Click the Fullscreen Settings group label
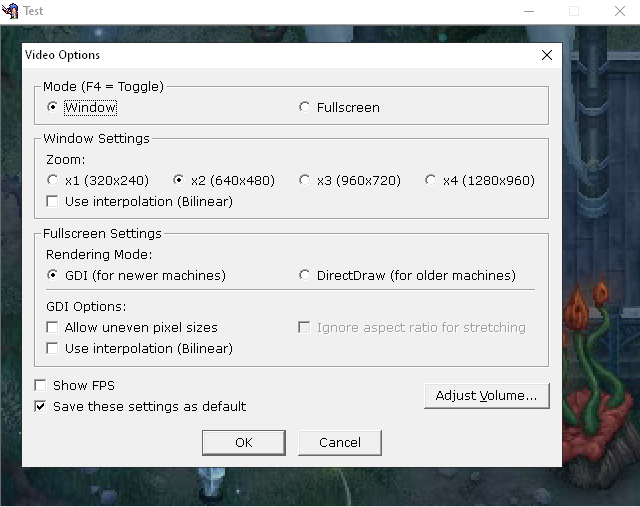The width and height of the screenshot is (640, 507). click(102, 233)
